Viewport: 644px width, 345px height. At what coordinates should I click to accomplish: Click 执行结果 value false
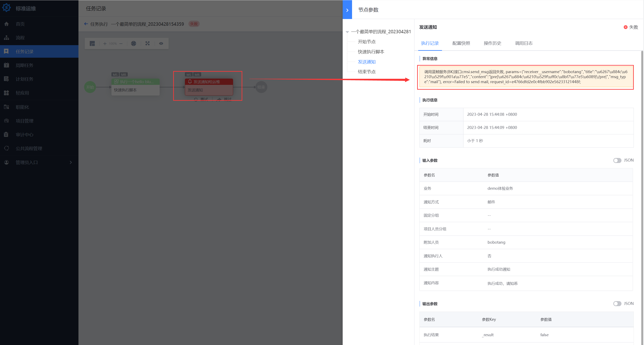tap(544, 335)
